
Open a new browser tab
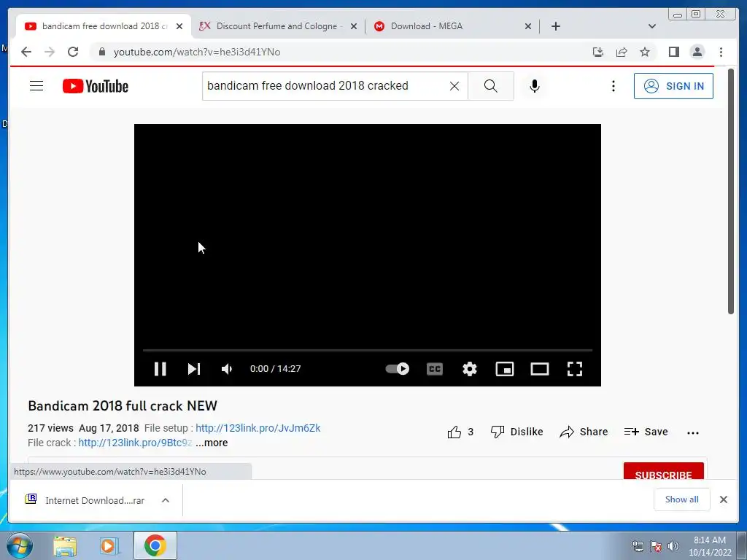(555, 26)
